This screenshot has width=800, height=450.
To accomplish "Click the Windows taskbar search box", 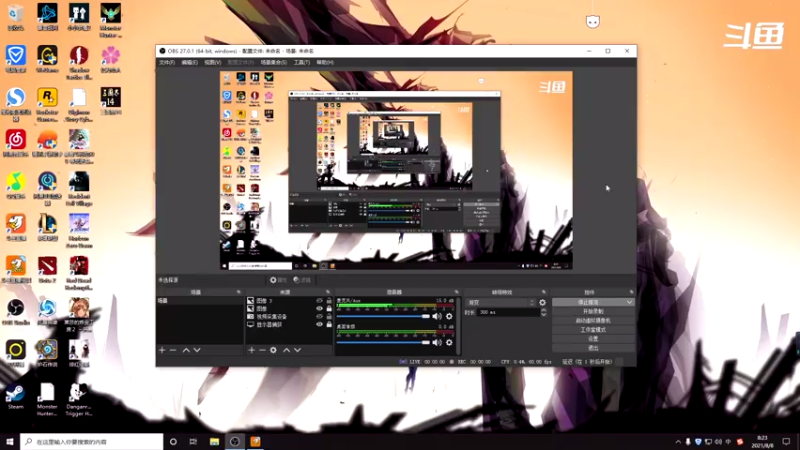I will point(92,442).
